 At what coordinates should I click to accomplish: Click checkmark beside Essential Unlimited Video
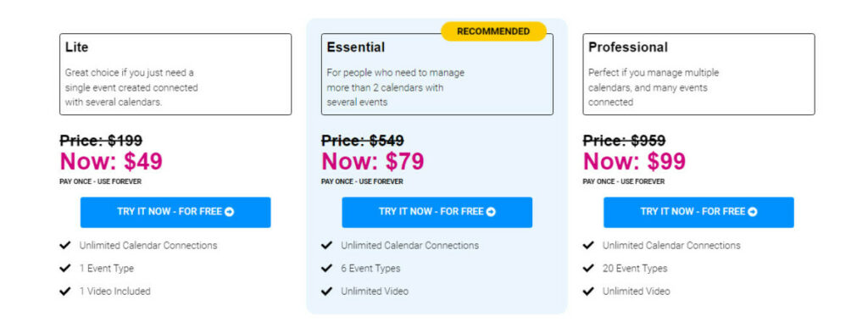[326, 291]
